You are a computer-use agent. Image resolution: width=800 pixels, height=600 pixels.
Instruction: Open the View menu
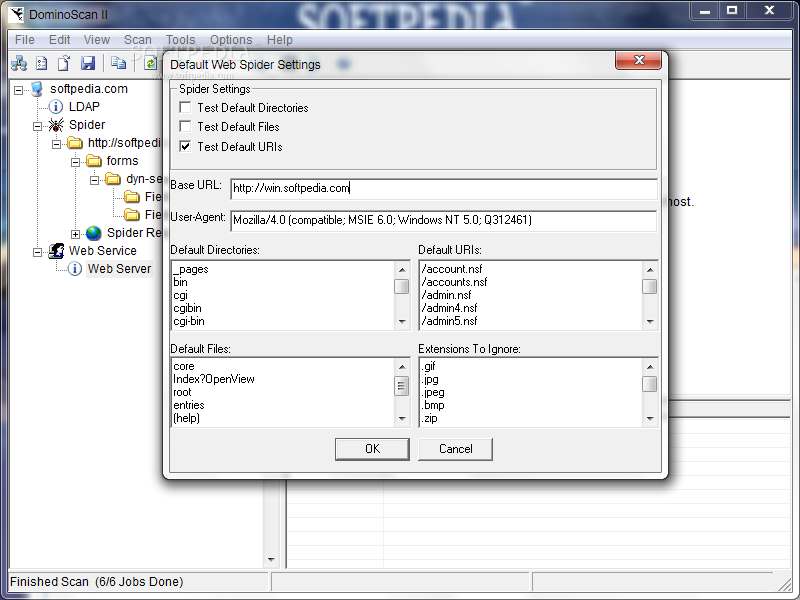pyautogui.click(x=96, y=40)
